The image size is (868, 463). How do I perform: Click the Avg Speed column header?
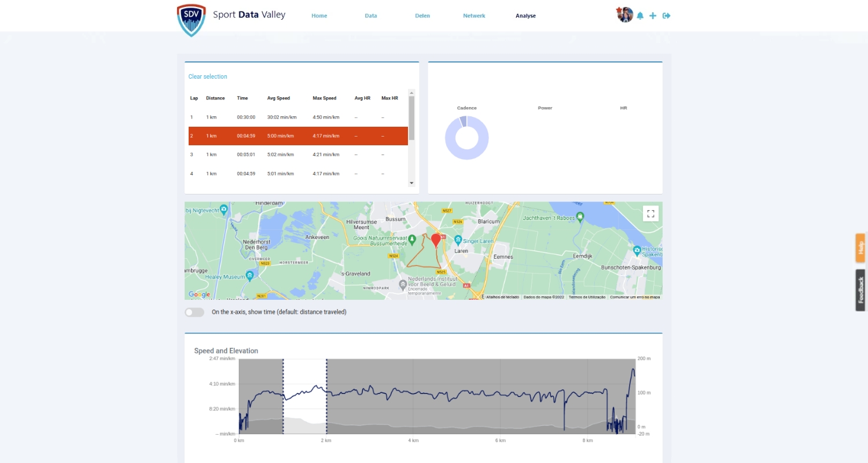click(x=278, y=98)
